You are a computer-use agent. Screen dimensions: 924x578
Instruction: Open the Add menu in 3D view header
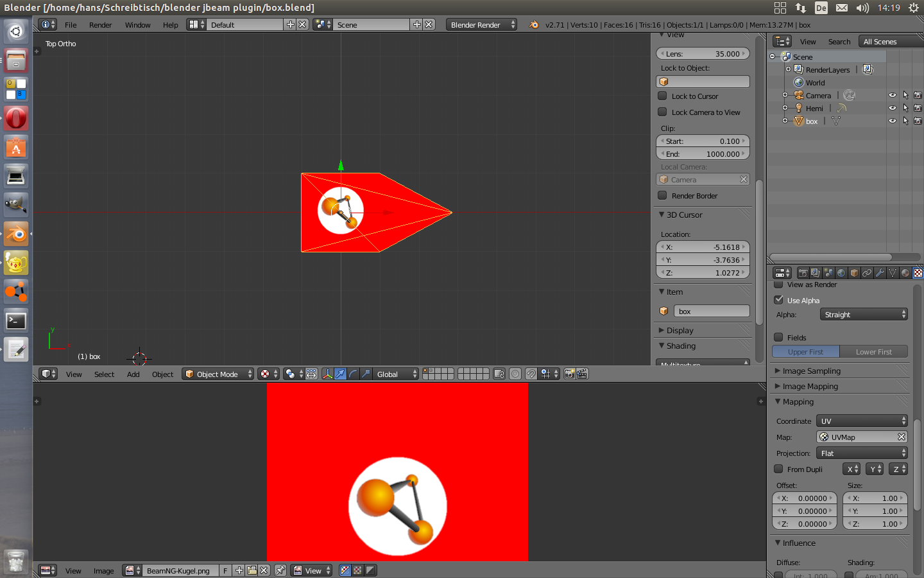(133, 374)
